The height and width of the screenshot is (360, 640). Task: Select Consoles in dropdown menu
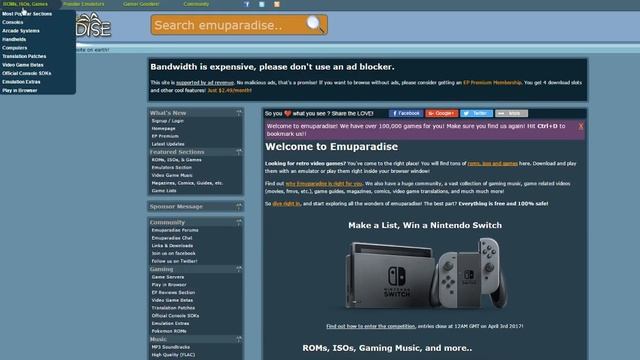coord(13,22)
